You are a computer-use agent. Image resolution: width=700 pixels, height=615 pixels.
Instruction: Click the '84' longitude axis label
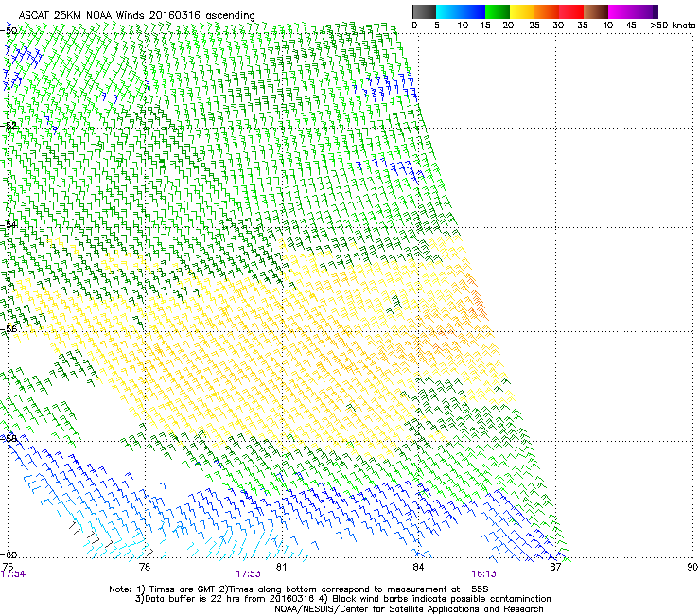pyautogui.click(x=418, y=567)
